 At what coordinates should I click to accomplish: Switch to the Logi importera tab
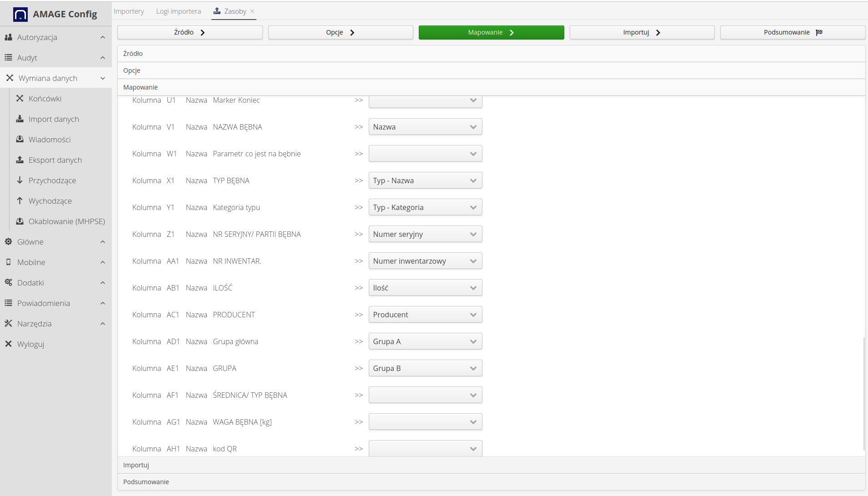[178, 11]
